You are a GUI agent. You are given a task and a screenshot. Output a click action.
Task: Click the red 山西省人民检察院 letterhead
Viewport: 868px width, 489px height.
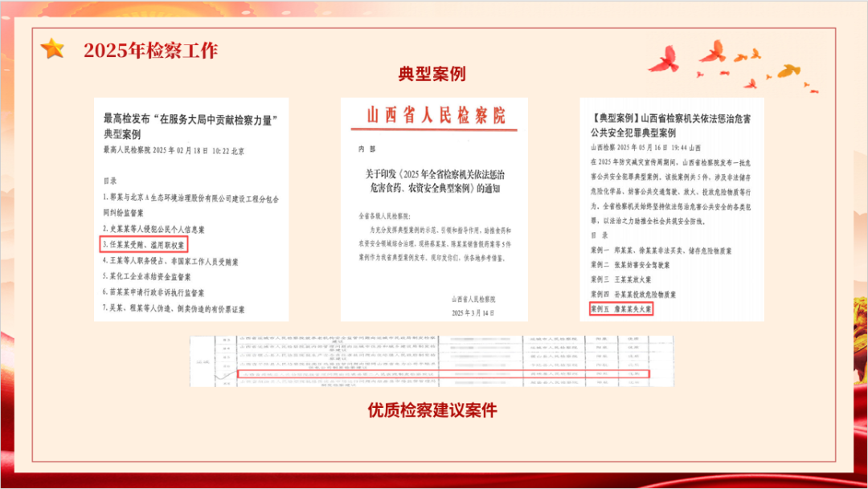pos(436,116)
